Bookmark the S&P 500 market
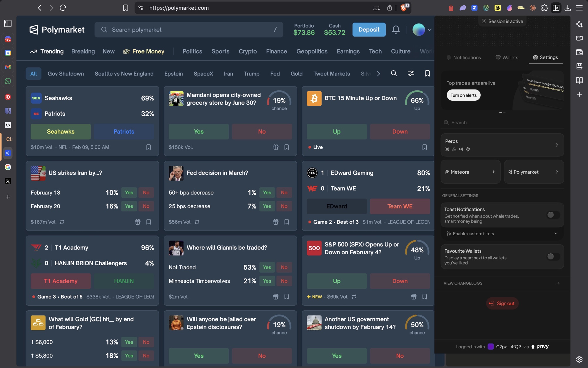This screenshot has width=588, height=368. (x=425, y=296)
